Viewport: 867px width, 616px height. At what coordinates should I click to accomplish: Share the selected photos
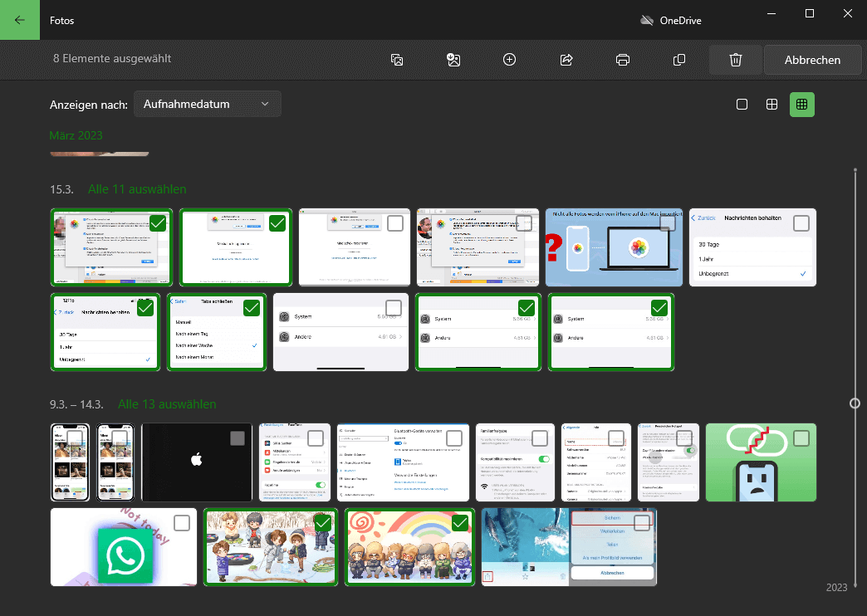tap(567, 60)
